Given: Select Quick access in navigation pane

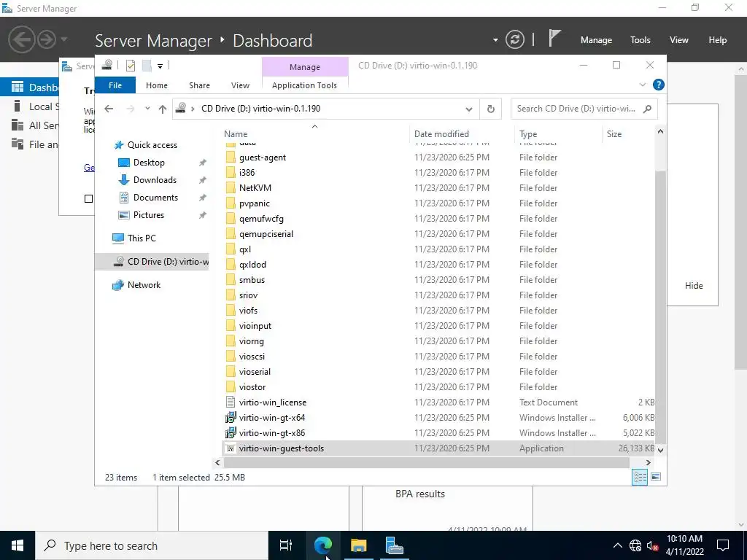Looking at the screenshot, I should click(x=152, y=145).
